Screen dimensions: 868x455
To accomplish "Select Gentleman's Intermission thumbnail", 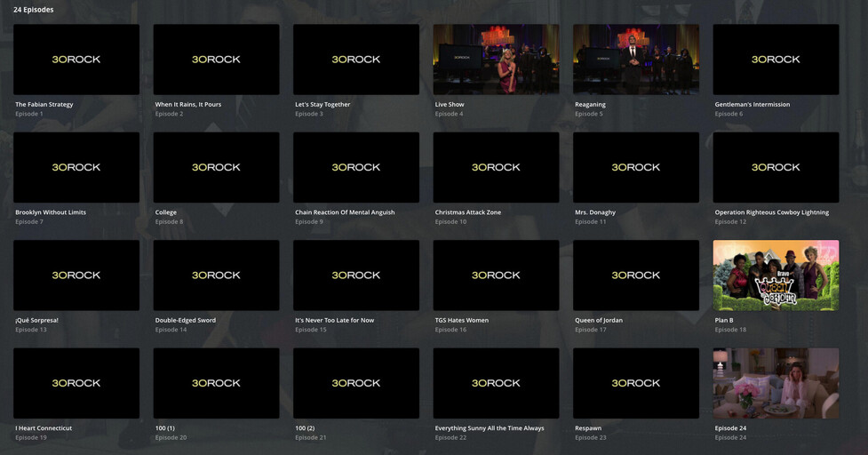I will point(776,60).
